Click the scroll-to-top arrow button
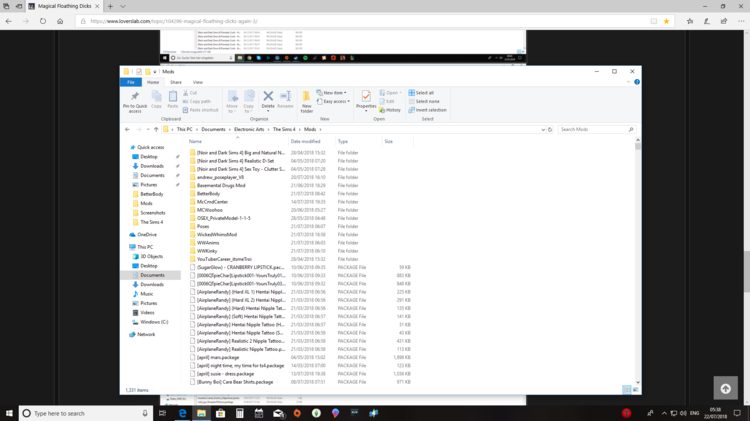 (726, 388)
